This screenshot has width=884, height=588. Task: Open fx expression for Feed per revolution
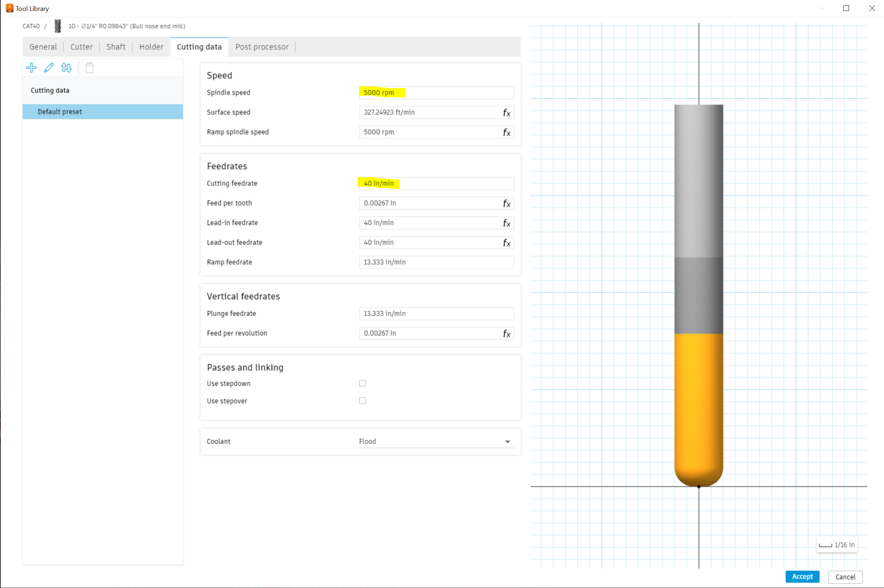point(506,334)
